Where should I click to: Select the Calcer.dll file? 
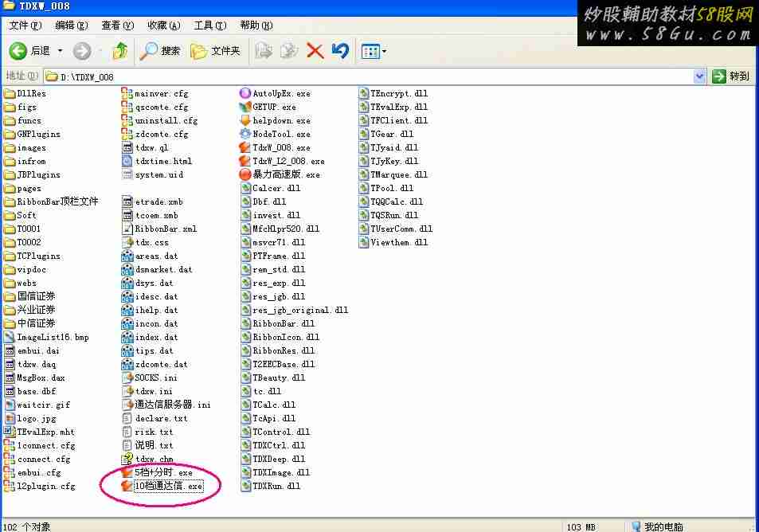click(270, 188)
